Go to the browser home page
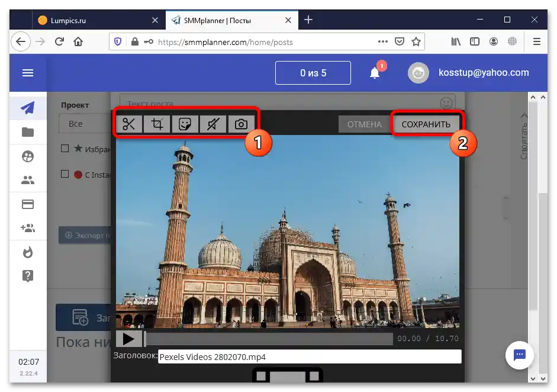This screenshot has height=392, width=557. pyautogui.click(x=78, y=41)
